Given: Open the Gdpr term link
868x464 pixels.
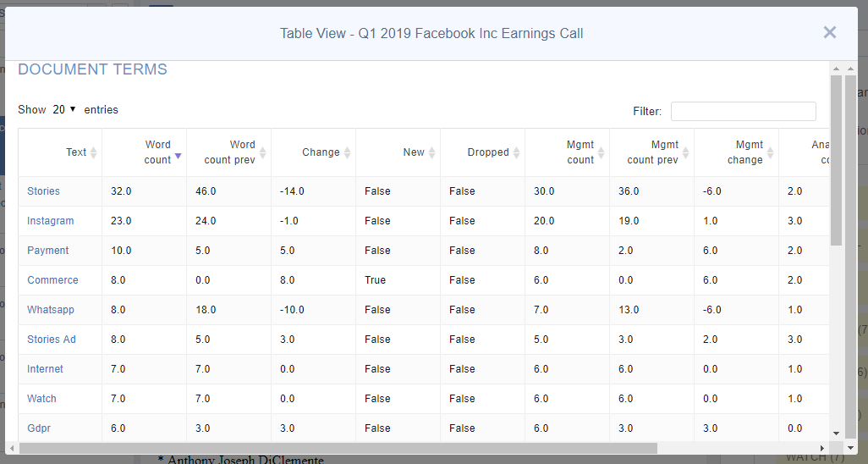Looking at the screenshot, I should tap(39, 428).
